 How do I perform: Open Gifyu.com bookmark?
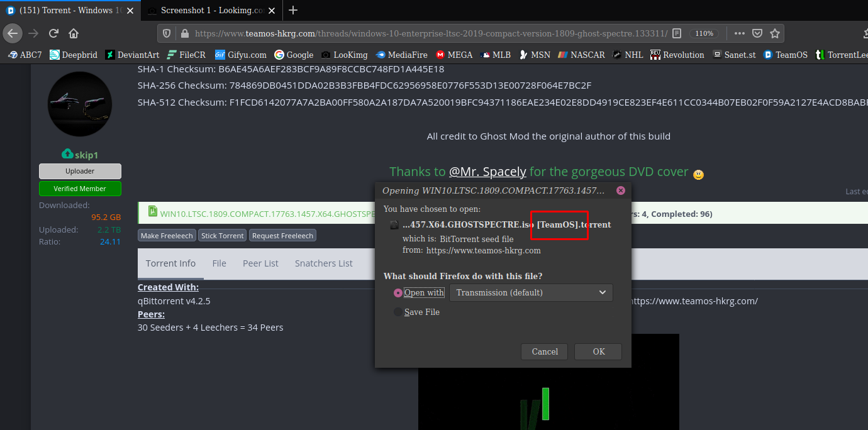240,55
